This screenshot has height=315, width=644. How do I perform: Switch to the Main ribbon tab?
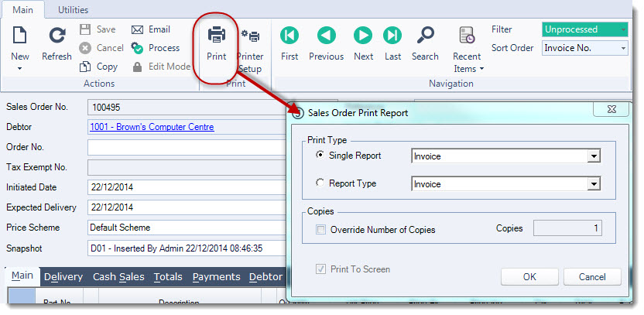[x=22, y=9]
